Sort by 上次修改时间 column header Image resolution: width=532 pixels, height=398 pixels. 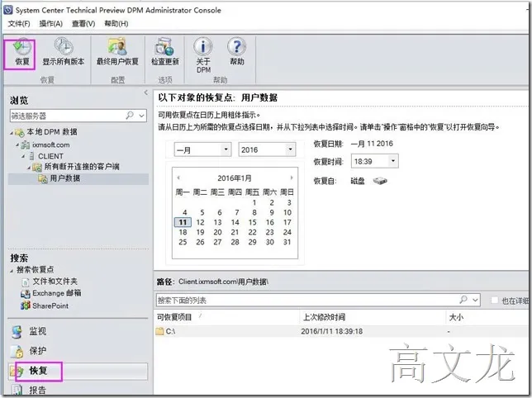pos(373,317)
